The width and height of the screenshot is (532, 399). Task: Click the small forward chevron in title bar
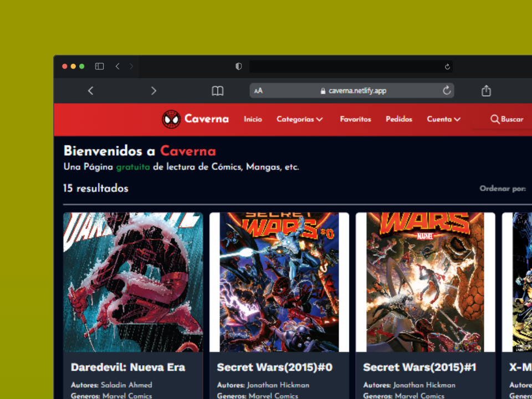131,66
